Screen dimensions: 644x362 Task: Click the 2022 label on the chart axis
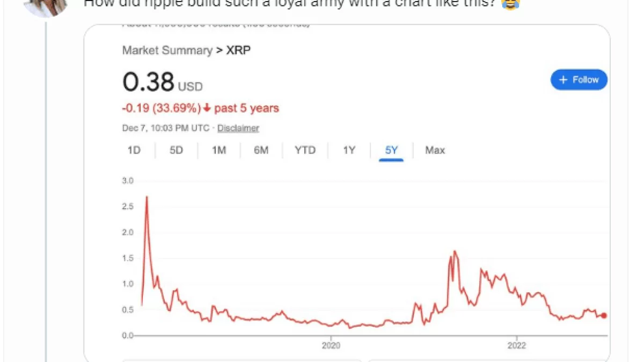click(517, 345)
